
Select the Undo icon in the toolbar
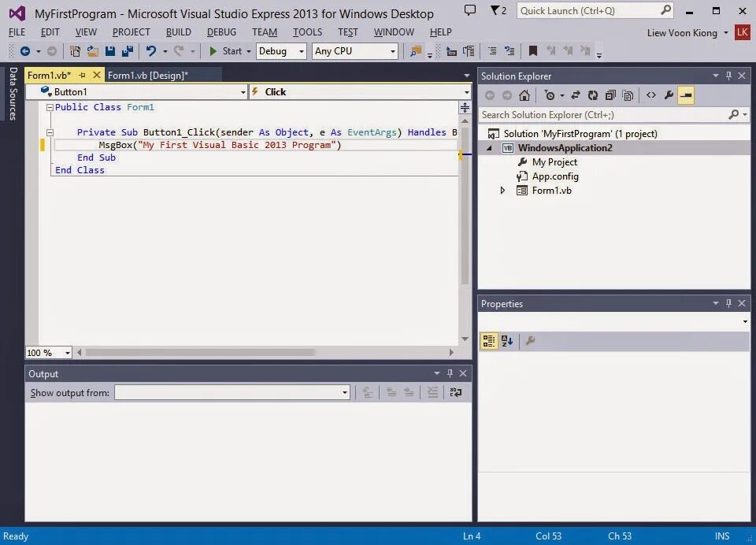[150, 50]
